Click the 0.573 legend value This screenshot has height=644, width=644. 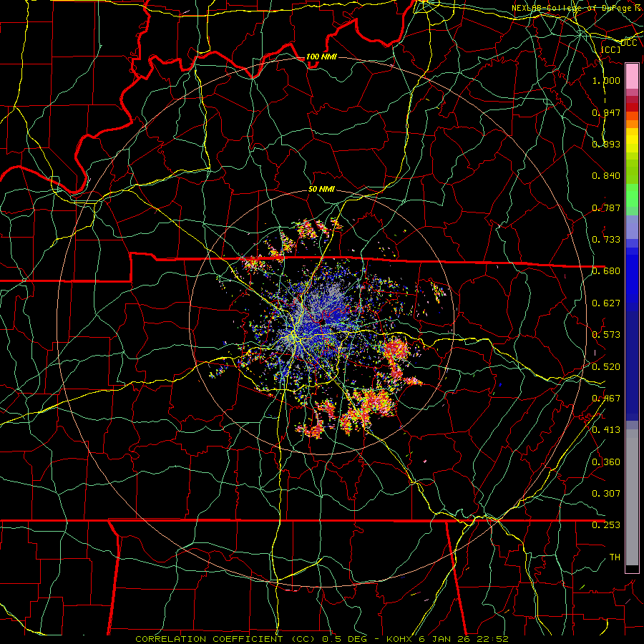tap(606, 335)
